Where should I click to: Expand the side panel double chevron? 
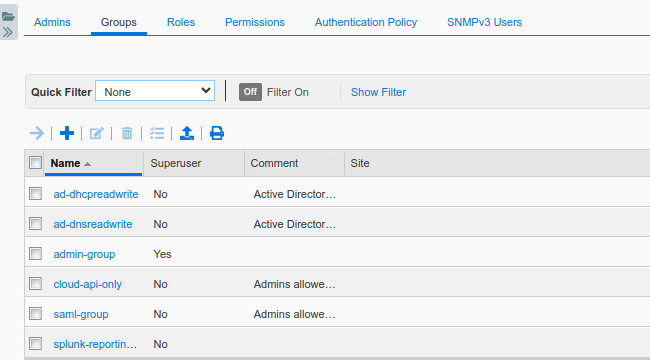[x=8, y=32]
